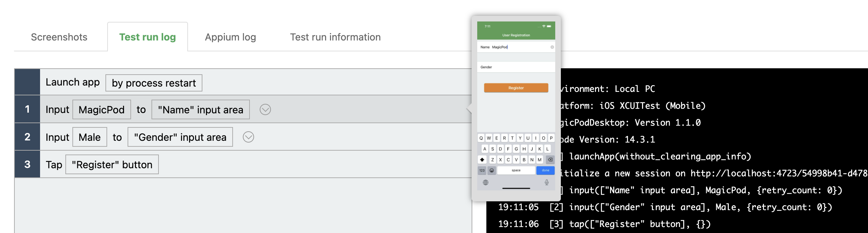
Task: Select the Test run log tab
Action: point(148,37)
